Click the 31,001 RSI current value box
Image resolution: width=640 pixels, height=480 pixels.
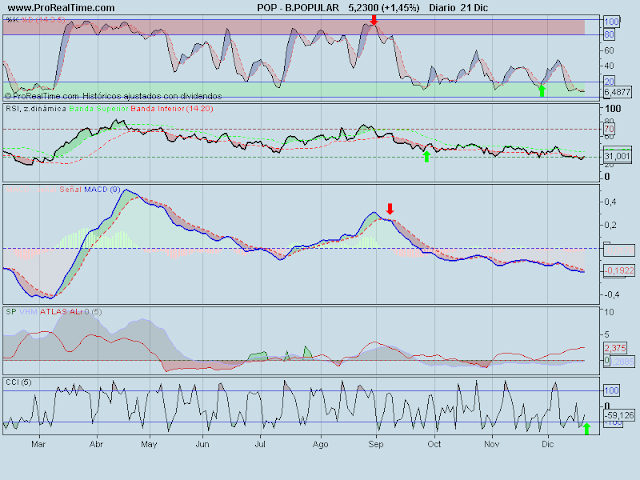coord(617,156)
